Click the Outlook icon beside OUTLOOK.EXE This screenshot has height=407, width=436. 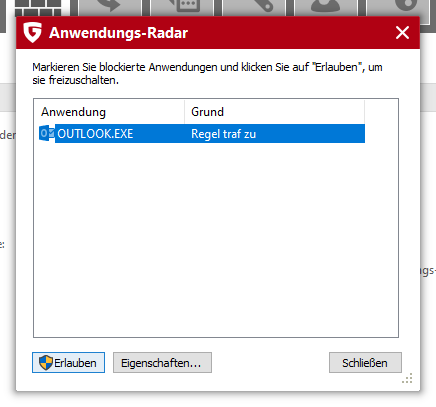click(47, 133)
